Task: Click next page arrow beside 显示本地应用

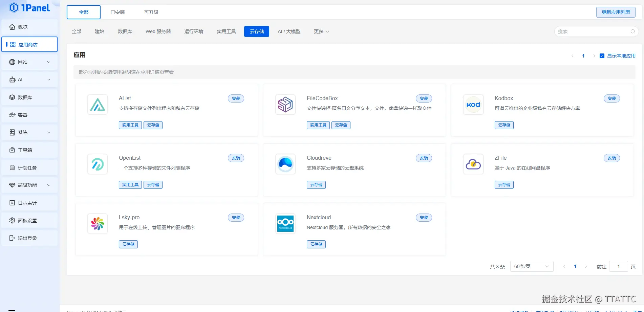Action: 594,56
